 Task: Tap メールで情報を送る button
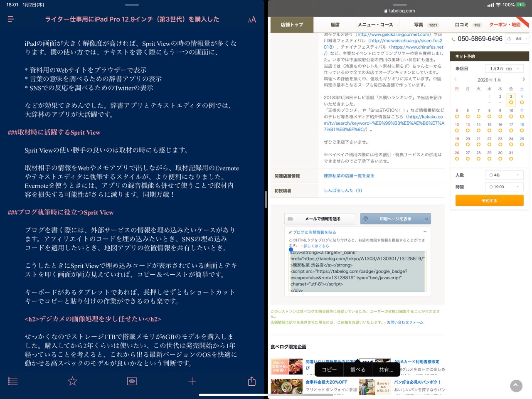320,219
